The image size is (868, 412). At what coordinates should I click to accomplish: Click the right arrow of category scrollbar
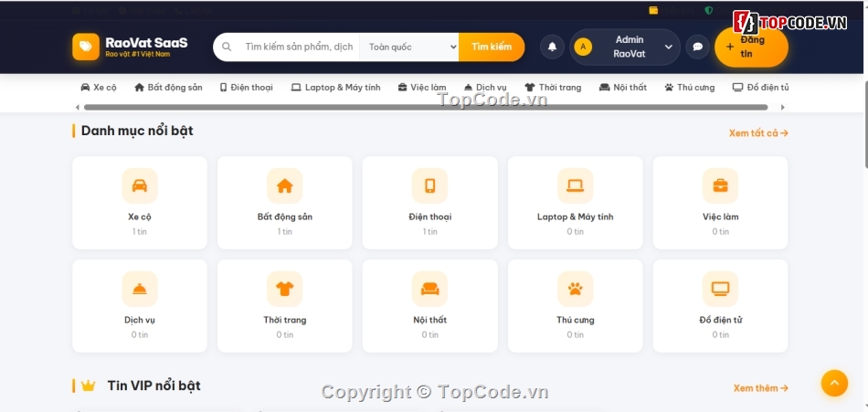pyautogui.click(x=783, y=108)
